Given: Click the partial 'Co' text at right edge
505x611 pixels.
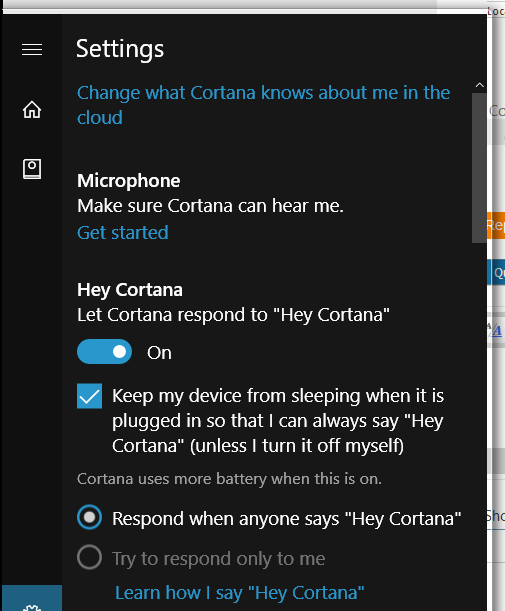Looking at the screenshot, I should pos(497,111).
